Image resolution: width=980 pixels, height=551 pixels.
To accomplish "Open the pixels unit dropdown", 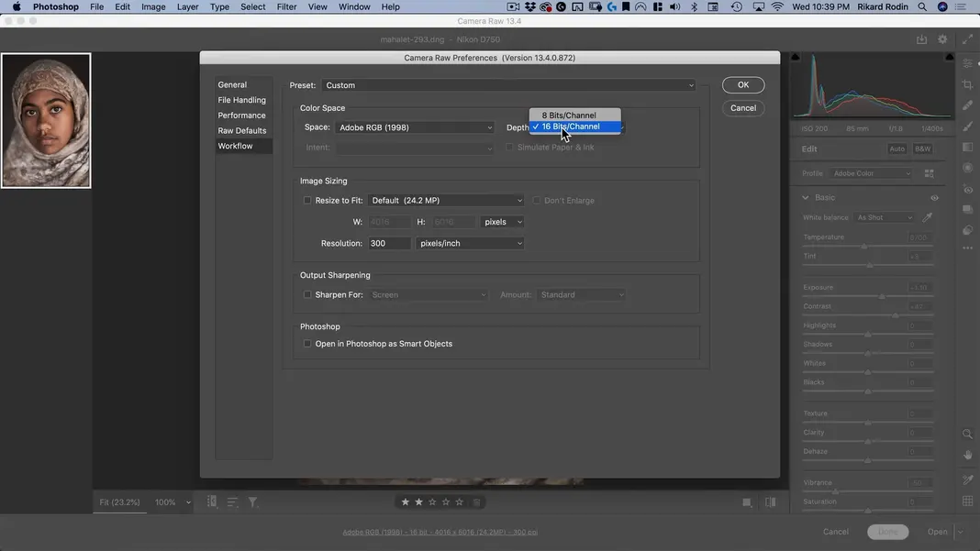I will (x=503, y=222).
